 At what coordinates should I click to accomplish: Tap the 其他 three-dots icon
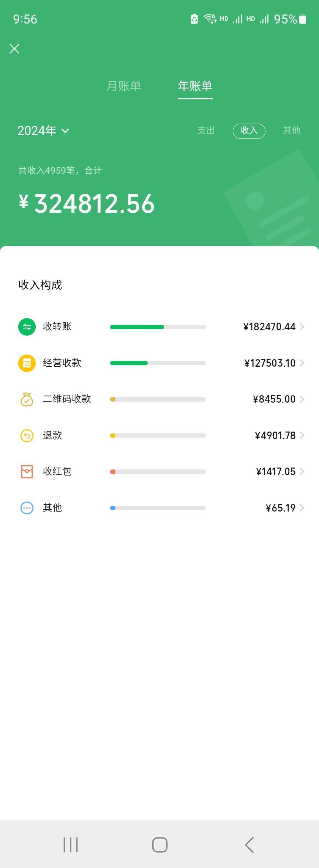click(x=27, y=508)
